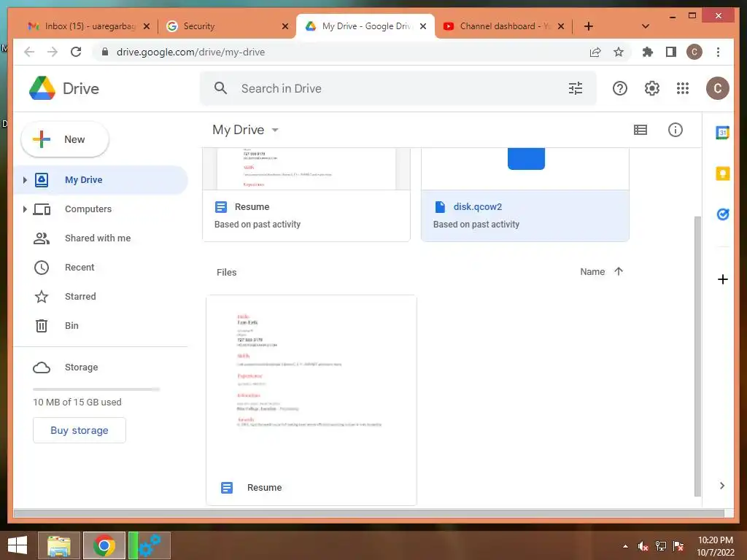Screen dimensions: 747x560
Task: Click the vertical scrollbar
Action: coord(697,356)
